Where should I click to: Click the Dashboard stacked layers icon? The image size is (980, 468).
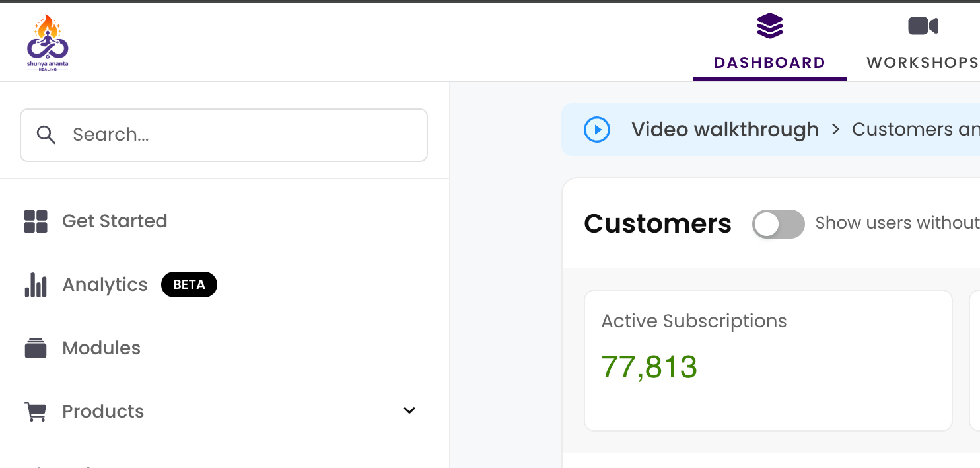click(769, 26)
